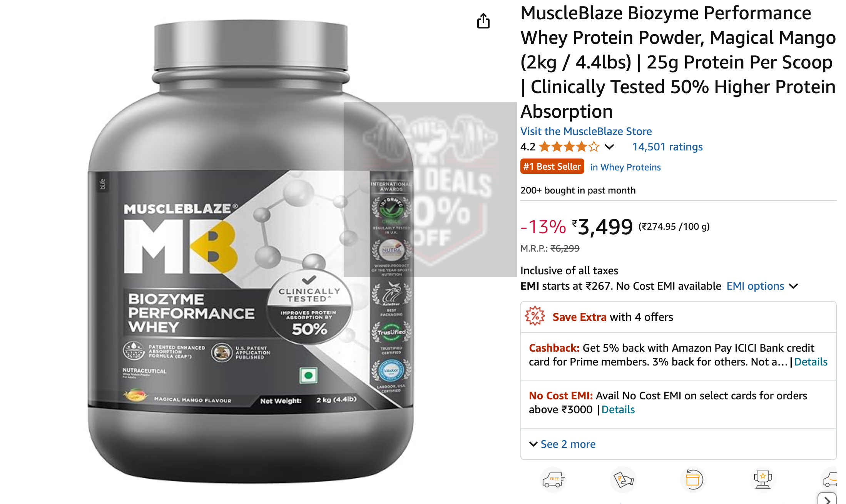Open No Cost EMI Details link

click(x=618, y=410)
